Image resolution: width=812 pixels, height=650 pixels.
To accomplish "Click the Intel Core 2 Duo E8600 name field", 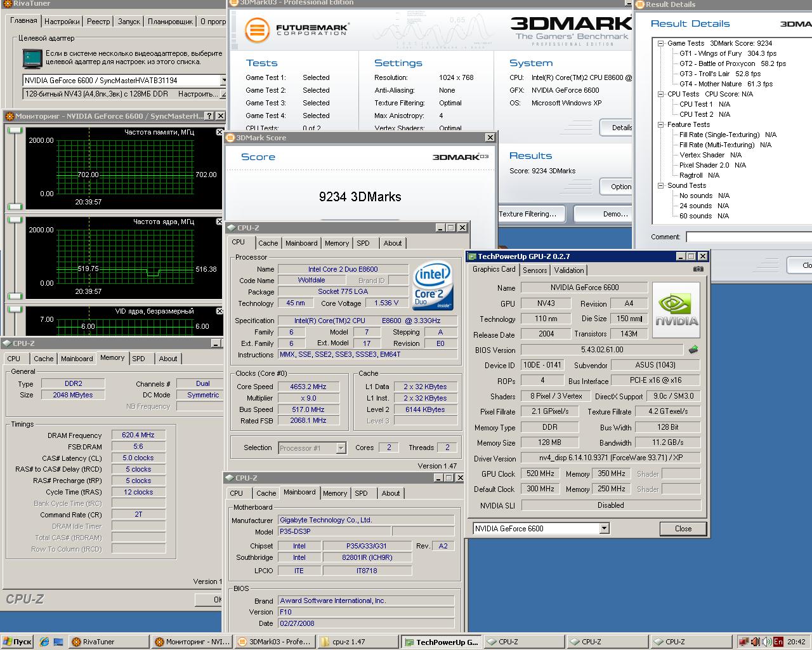I will click(x=343, y=269).
